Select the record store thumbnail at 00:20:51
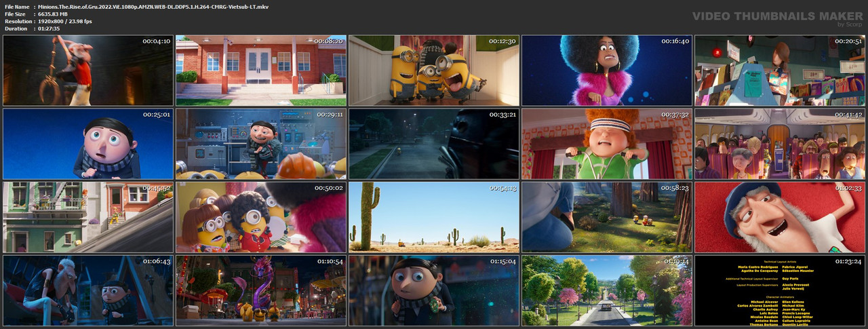 click(x=780, y=71)
